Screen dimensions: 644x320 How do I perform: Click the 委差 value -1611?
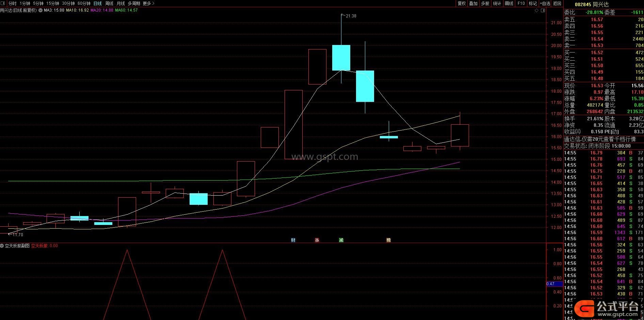637,12
